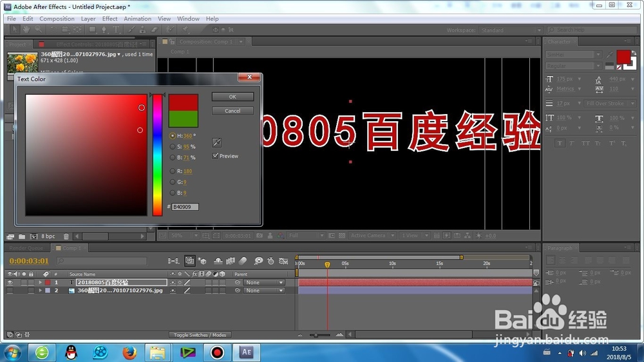Select the Pen tool
This screenshot has height=362, width=644.
coord(104,30)
